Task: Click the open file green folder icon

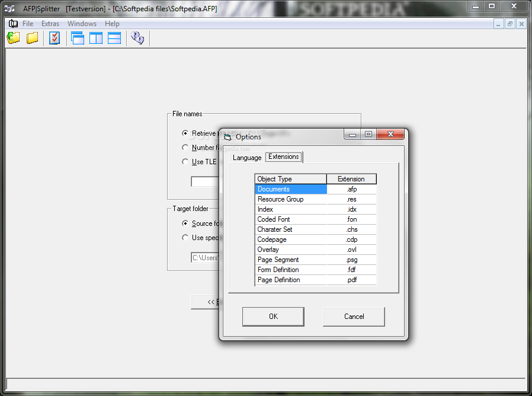Action: click(13, 38)
